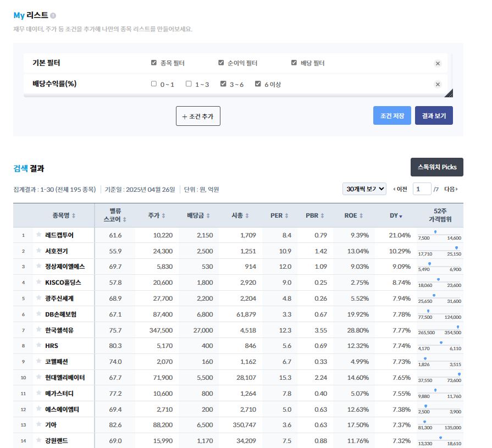Open stock 현대엘리베이터

[65, 378]
